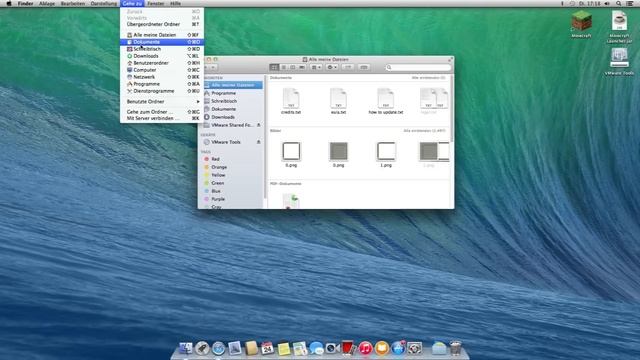Click the Finder search field
Image resolution: width=640 pixels, height=360 pixels.
pos(418,67)
